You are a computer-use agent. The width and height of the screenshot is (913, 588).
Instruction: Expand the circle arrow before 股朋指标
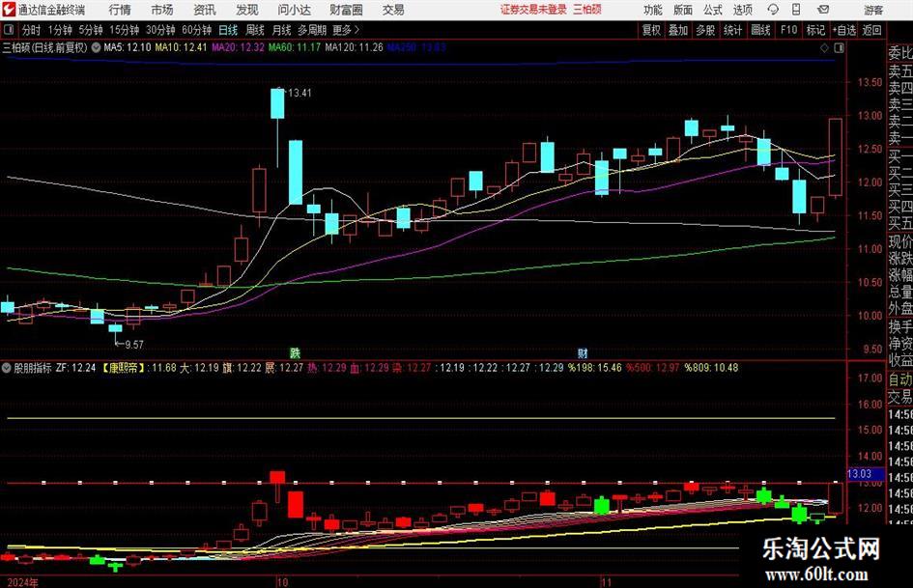[7, 368]
